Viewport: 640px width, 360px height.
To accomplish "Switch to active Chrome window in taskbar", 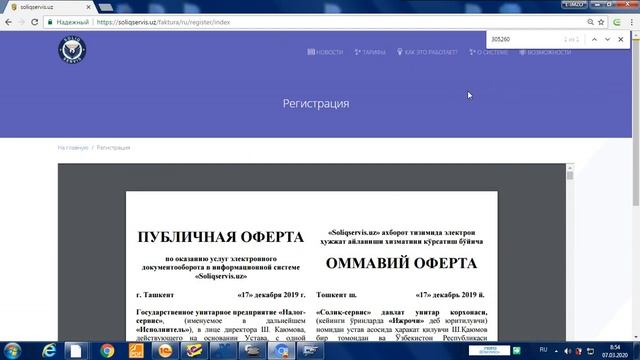I will coord(281,351).
